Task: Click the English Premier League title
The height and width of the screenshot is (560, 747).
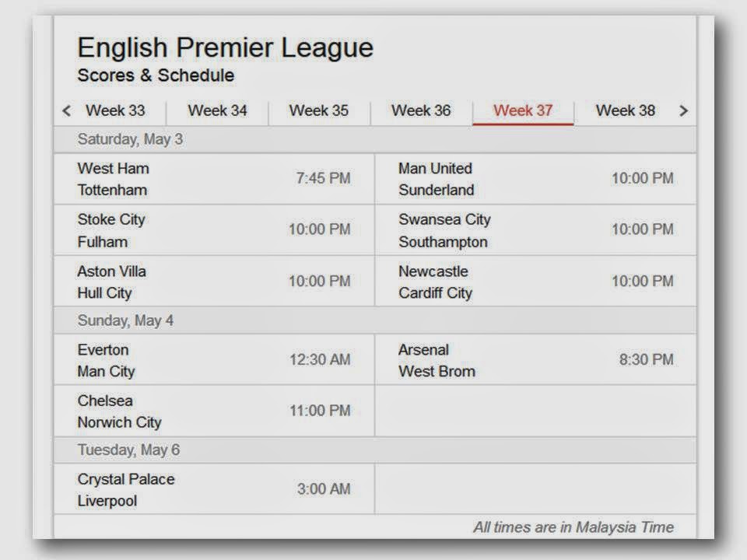Action: 226,47
